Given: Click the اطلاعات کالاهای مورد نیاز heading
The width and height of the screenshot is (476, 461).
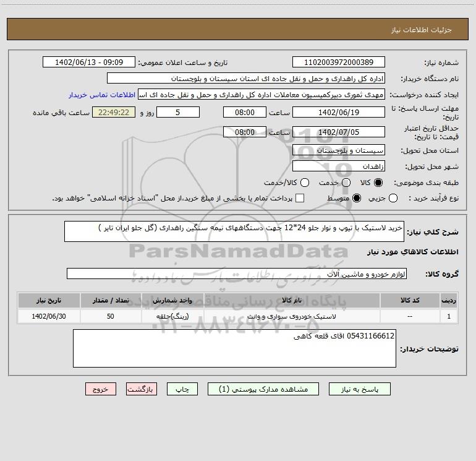Looking at the screenshot, I should point(412,252).
